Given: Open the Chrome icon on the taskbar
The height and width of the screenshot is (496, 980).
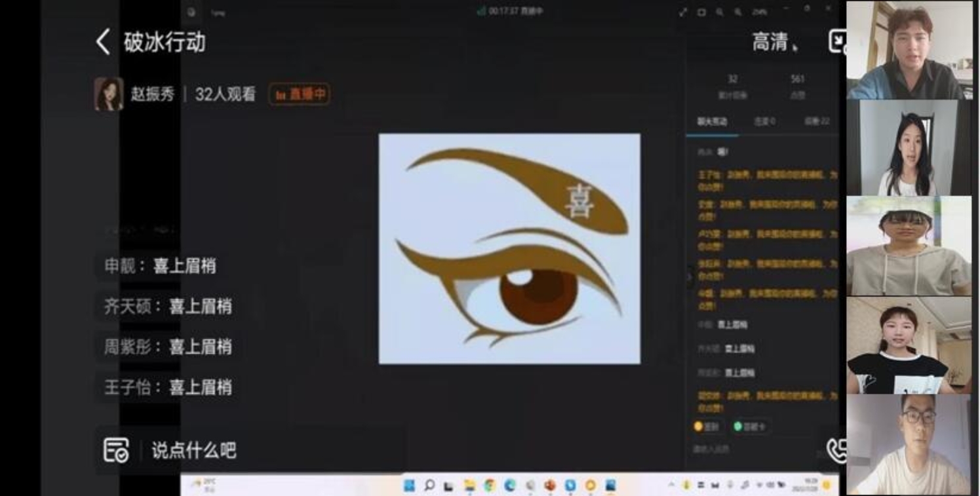Looking at the screenshot, I should (x=489, y=486).
